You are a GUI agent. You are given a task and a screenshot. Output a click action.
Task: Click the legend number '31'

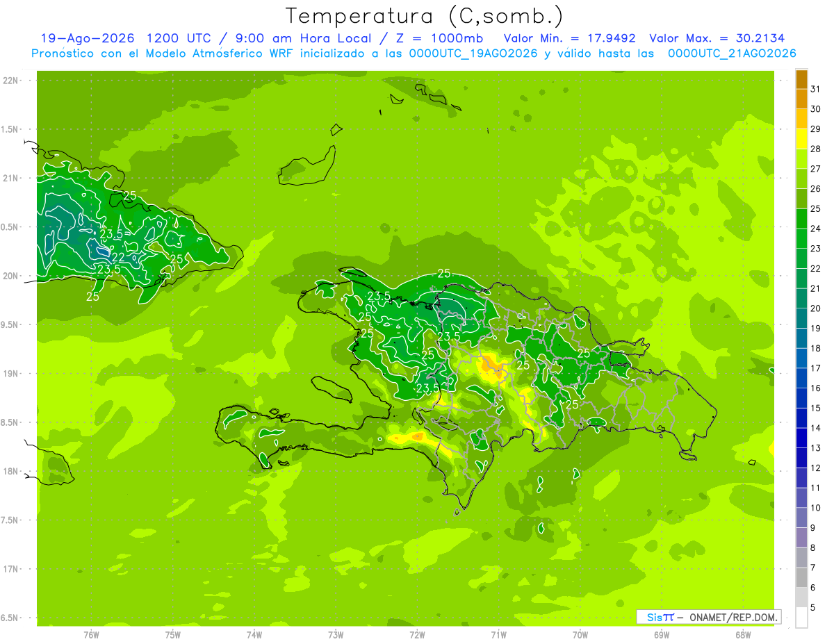(815, 89)
